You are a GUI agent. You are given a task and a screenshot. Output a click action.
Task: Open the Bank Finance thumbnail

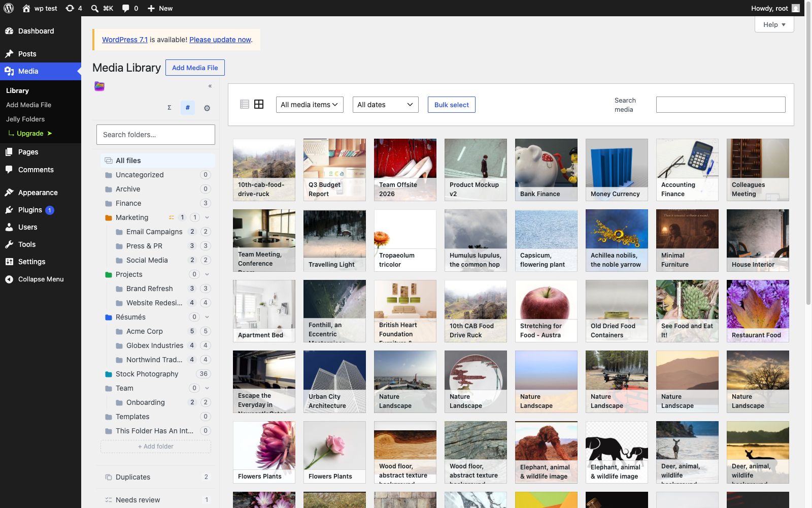[x=546, y=170]
